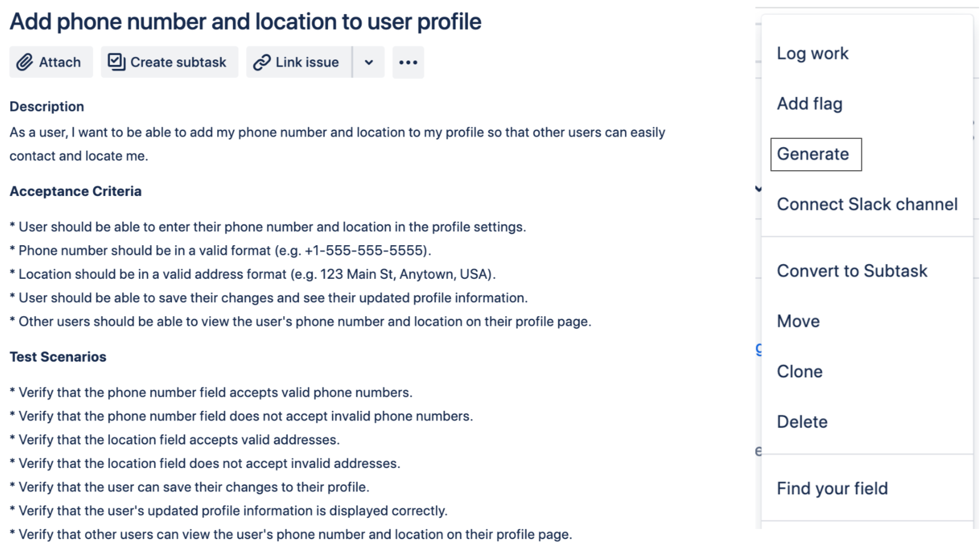Choose Delete in the actions menu
The height and width of the screenshot is (558, 980).
pyautogui.click(x=802, y=422)
